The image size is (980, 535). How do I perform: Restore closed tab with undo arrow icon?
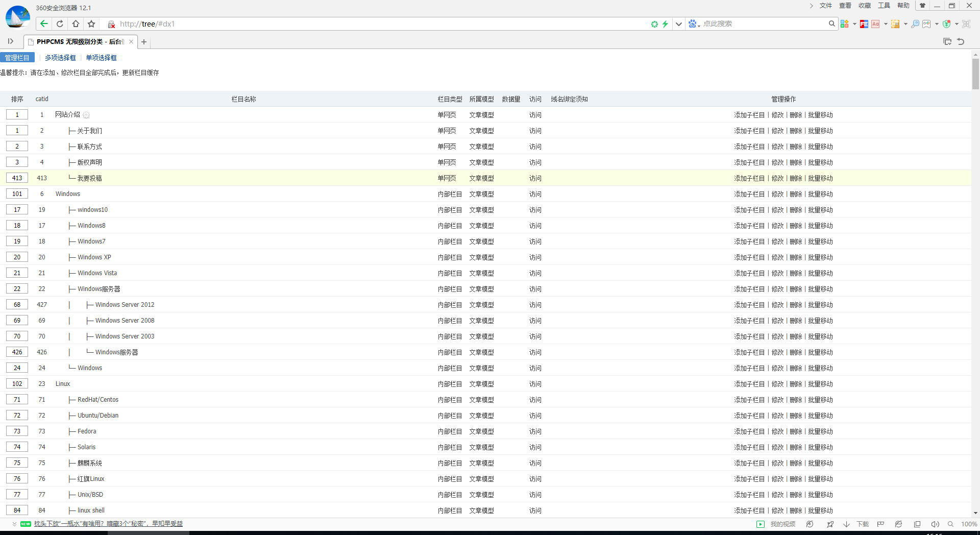pyautogui.click(x=961, y=41)
